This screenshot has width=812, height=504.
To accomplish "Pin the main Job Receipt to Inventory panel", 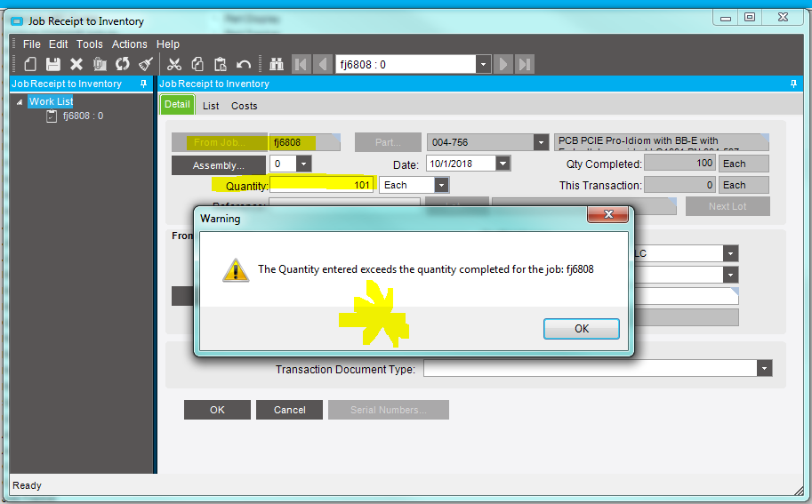I will pyautogui.click(x=793, y=84).
